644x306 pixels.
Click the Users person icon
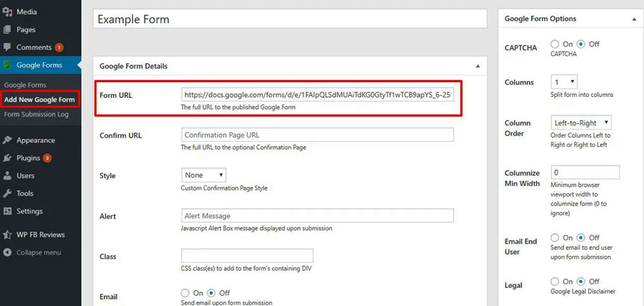[8, 176]
